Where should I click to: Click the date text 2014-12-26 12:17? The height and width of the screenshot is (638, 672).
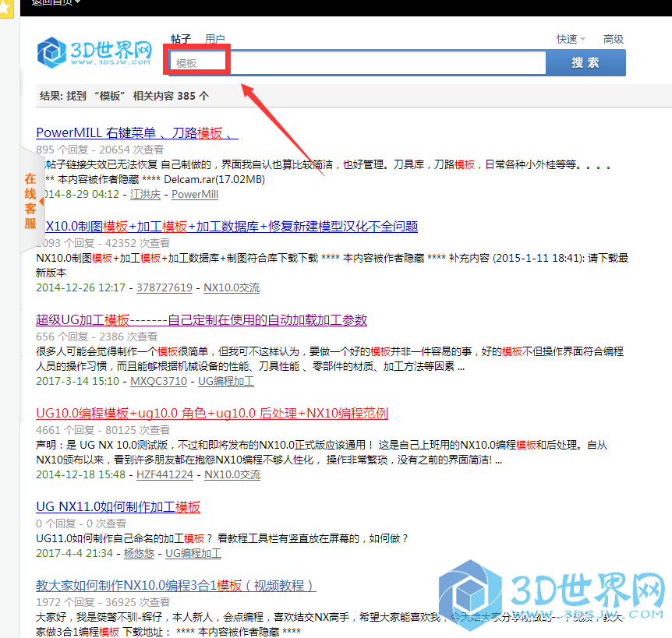pos(80,287)
